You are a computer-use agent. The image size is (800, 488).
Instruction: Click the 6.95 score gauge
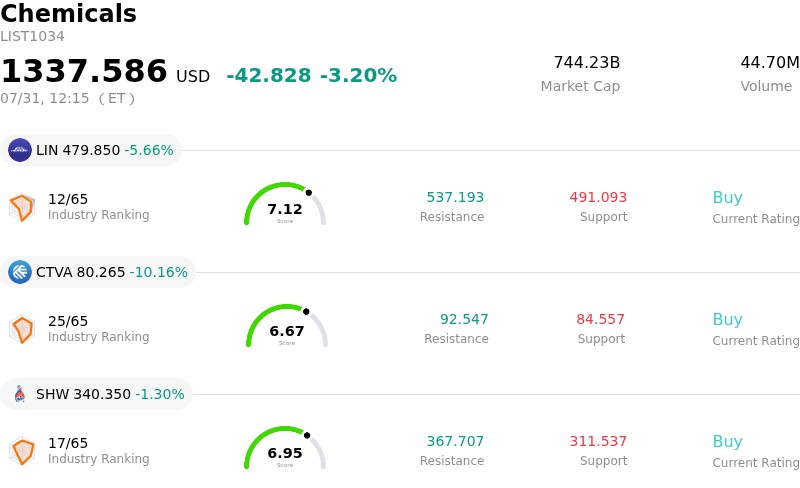(285, 448)
